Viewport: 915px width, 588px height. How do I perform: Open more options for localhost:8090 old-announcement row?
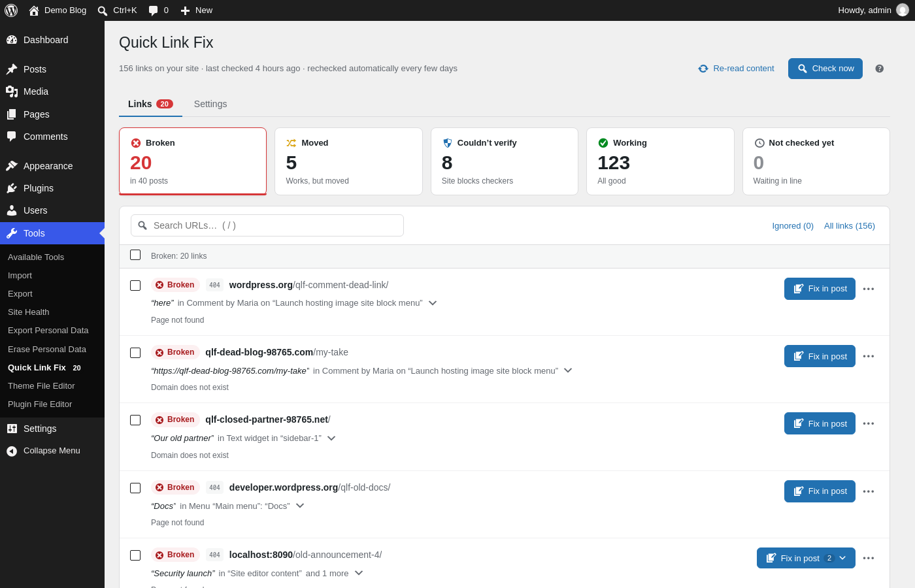tap(869, 558)
